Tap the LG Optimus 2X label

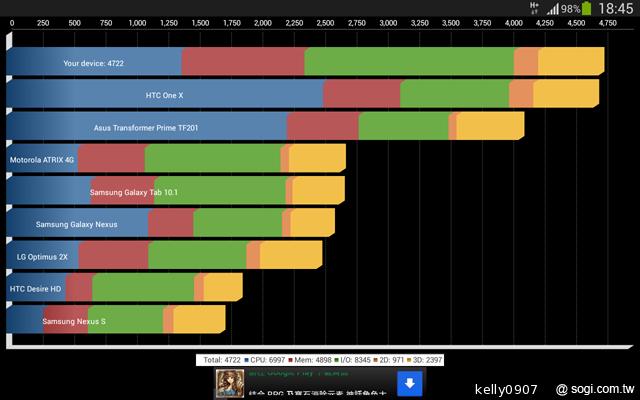point(42,257)
